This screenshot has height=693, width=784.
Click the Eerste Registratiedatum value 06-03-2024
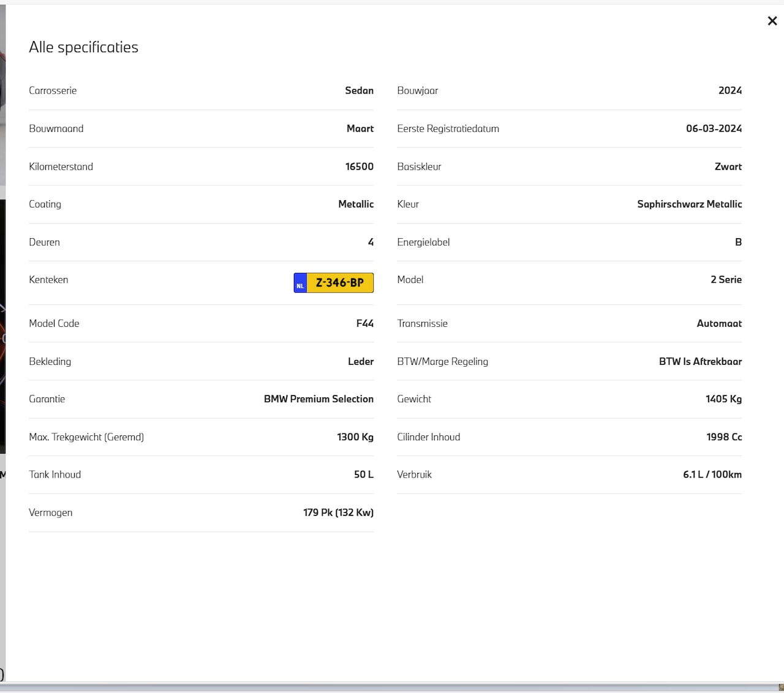tap(714, 129)
